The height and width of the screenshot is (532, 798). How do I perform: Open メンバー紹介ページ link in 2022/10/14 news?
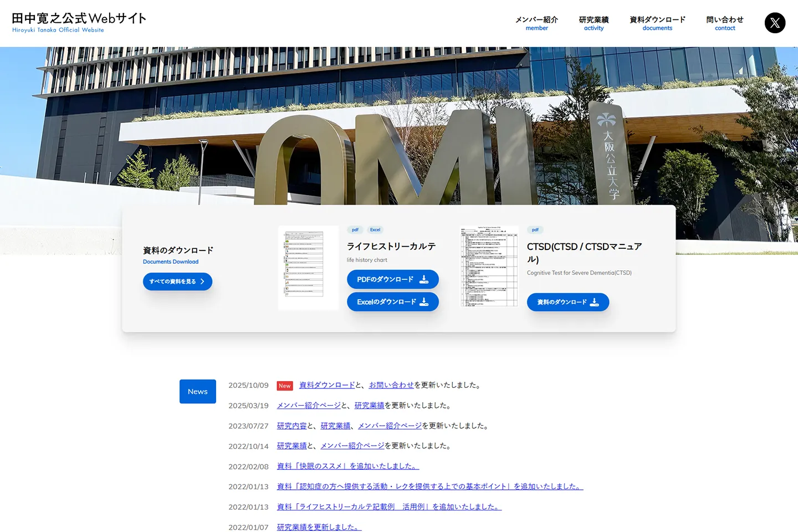[352, 446]
